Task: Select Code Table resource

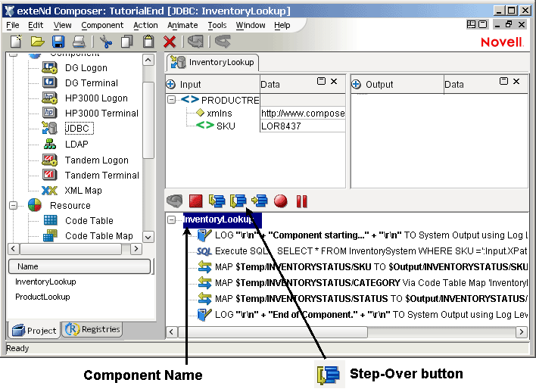Action: tap(89, 221)
